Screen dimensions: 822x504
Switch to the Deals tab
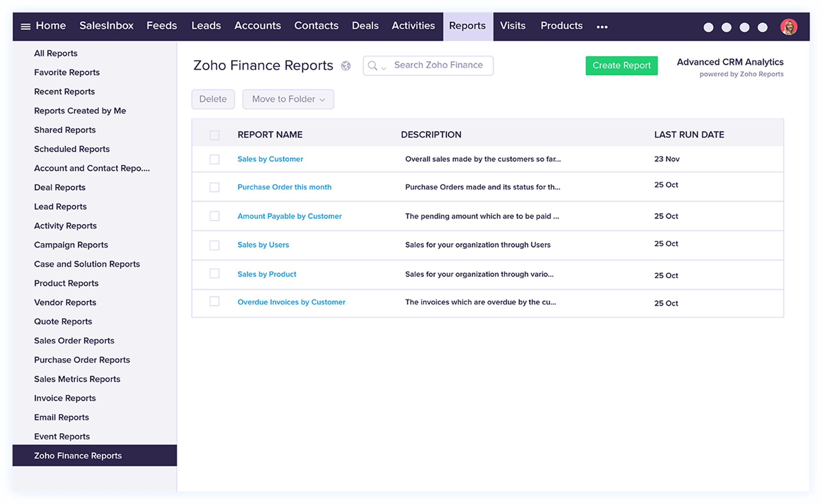(x=365, y=26)
